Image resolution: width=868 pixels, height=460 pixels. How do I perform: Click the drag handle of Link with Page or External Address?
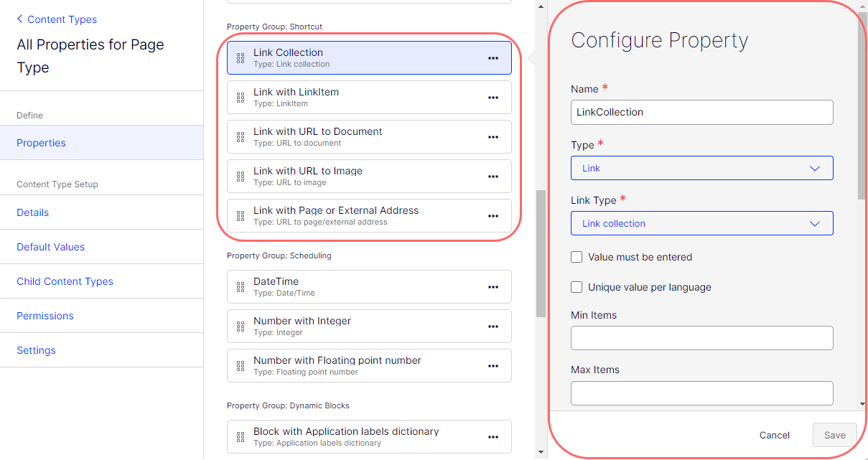[241, 216]
